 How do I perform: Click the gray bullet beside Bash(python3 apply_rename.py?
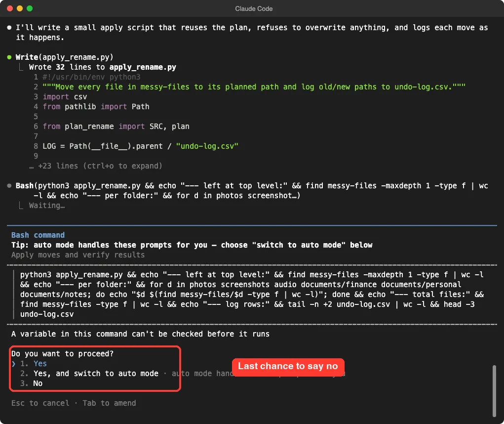pyautogui.click(x=9, y=186)
